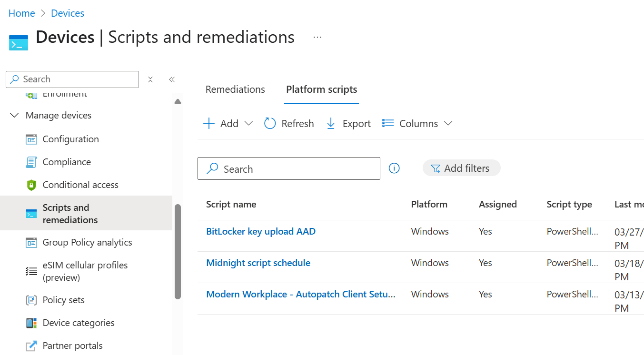Open the ellipsis more options menu
The image size is (644, 355).
317,37
